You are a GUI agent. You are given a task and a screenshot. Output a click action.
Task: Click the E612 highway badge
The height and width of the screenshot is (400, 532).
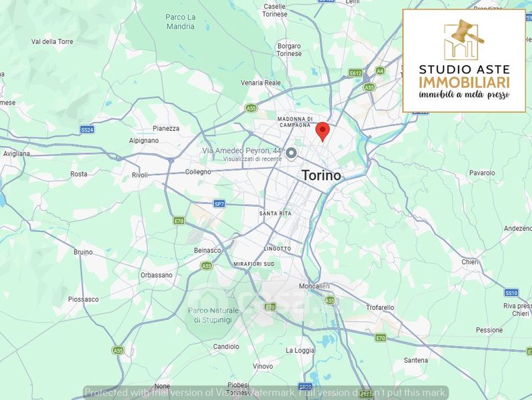click(355, 73)
